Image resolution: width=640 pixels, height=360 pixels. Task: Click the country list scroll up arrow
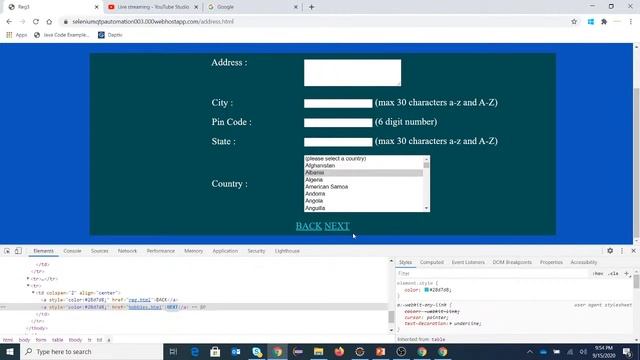[x=427, y=159]
